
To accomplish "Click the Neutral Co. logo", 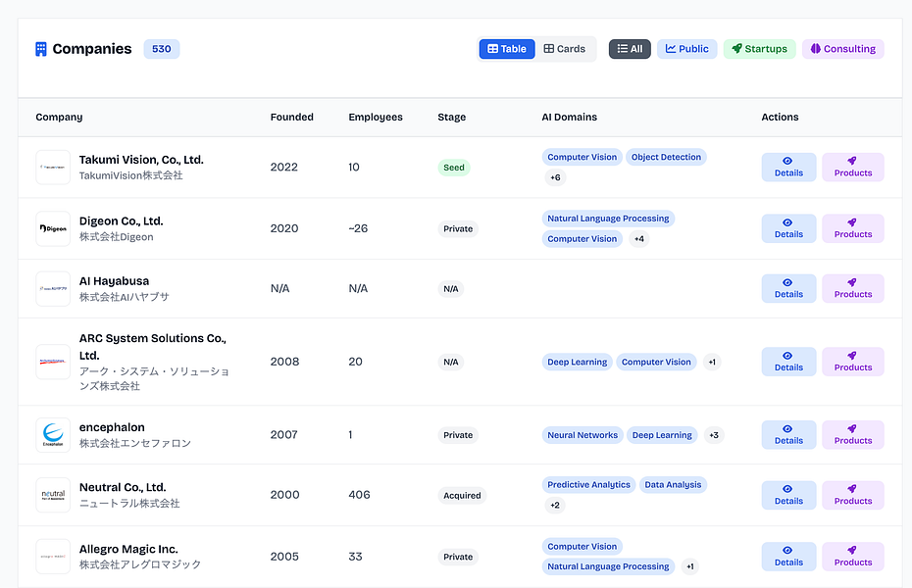I will [x=53, y=495].
